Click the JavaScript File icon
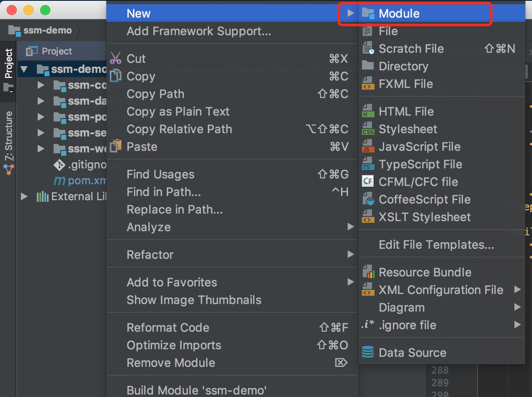The height and width of the screenshot is (397, 532). click(369, 147)
